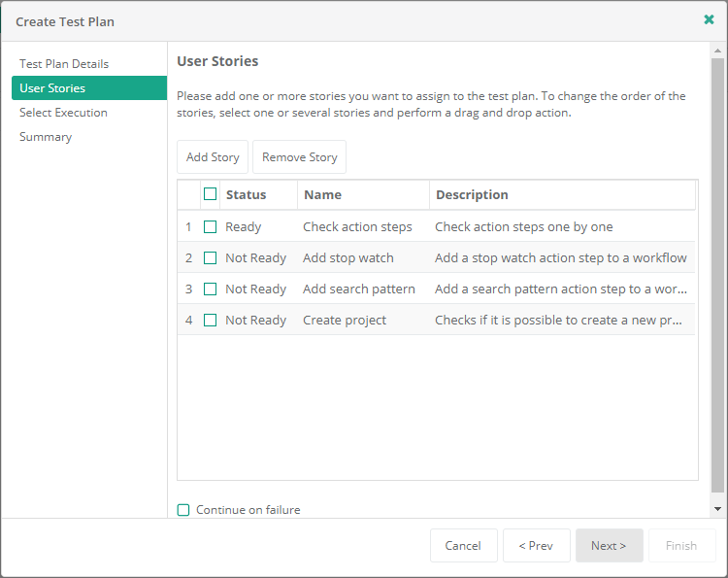Click description 'Check action steps one by one'

pyautogui.click(x=524, y=226)
